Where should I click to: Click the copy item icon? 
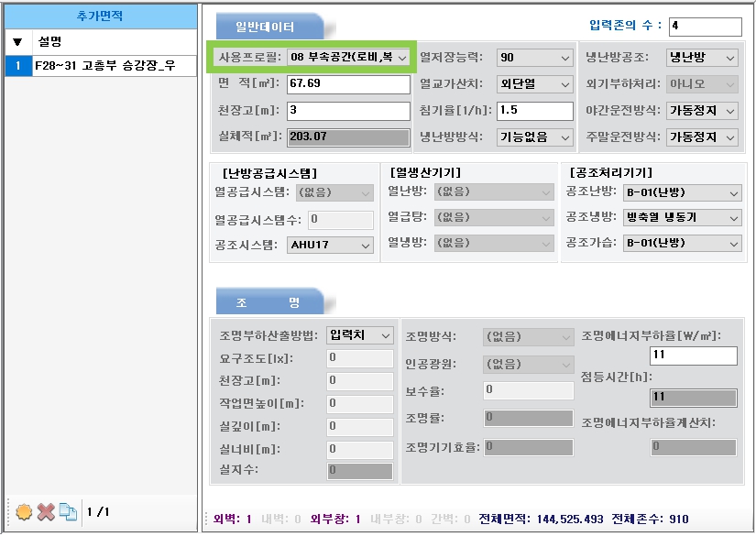[68, 511]
